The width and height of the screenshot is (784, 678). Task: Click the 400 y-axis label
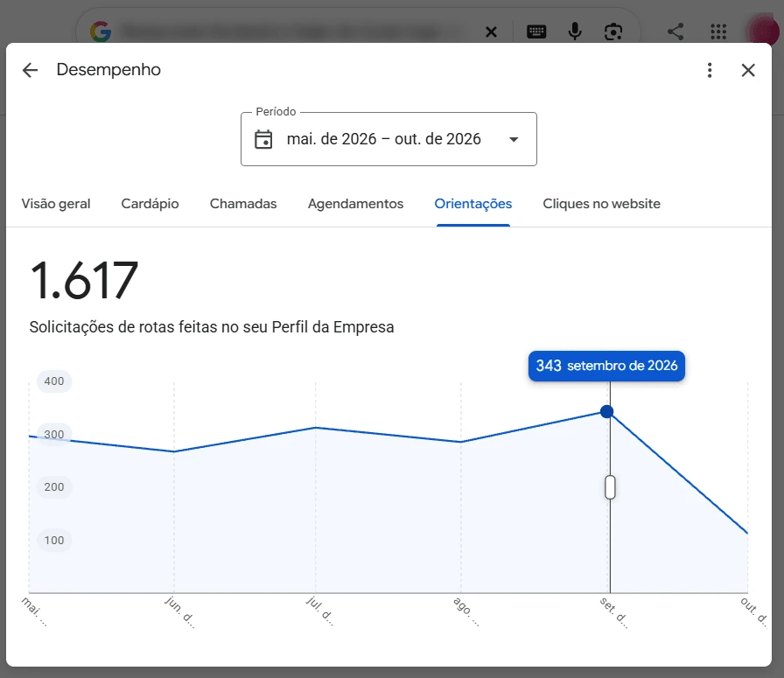(54, 381)
